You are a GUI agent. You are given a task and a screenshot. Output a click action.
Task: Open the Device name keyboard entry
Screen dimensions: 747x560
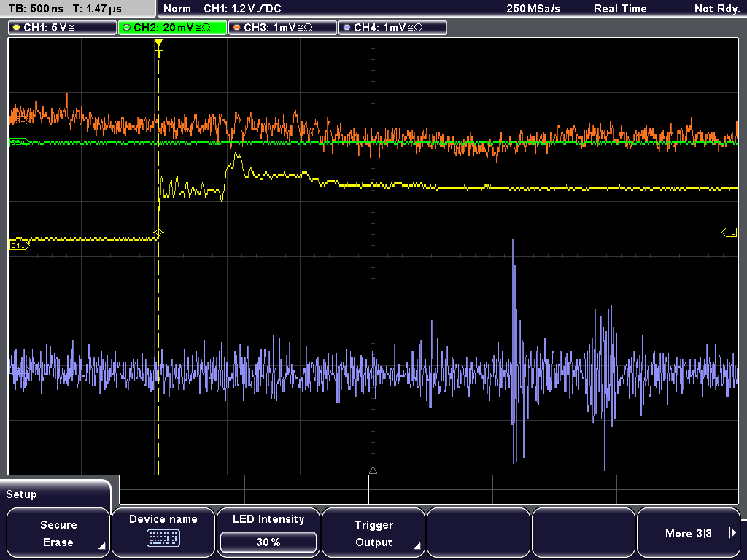tap(163, 533)
